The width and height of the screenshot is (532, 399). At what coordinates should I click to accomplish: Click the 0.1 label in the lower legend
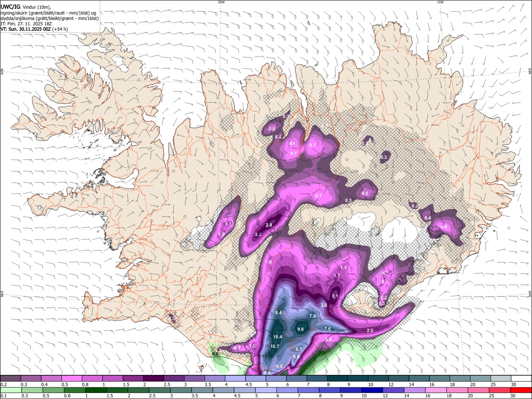tap(3, 396)
